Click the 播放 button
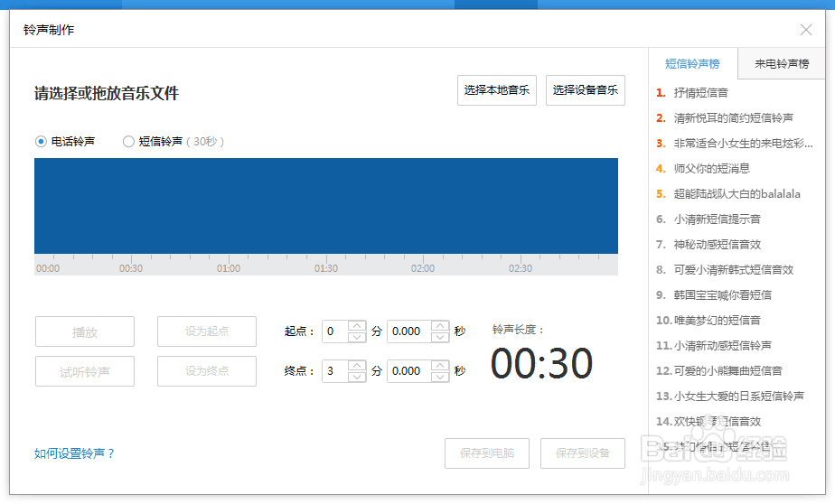This screenshot has height=504, width=835. (x=85, y=331)
